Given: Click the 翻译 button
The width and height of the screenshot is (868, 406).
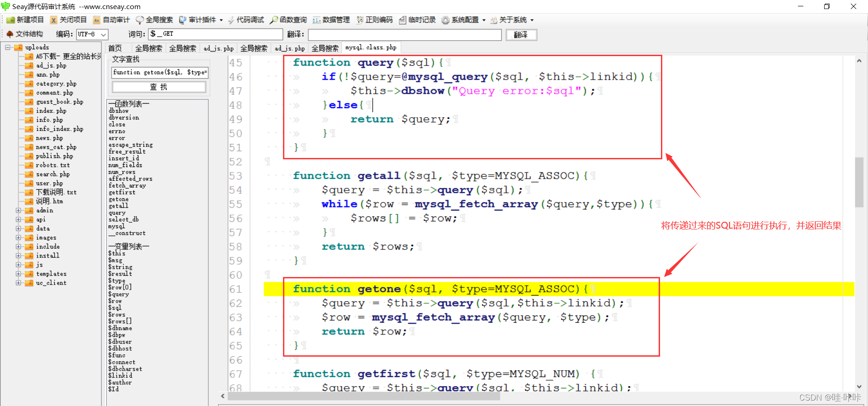Looking at the screenshot, I should pyautogui.click(x=521, y=35).
